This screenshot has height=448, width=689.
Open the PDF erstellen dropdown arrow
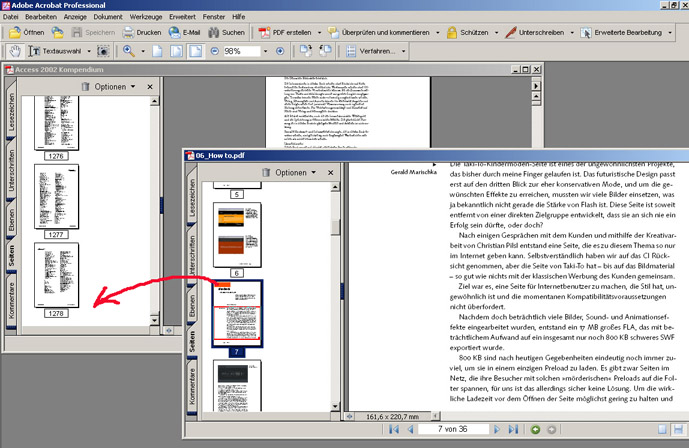tap(319, 33)
